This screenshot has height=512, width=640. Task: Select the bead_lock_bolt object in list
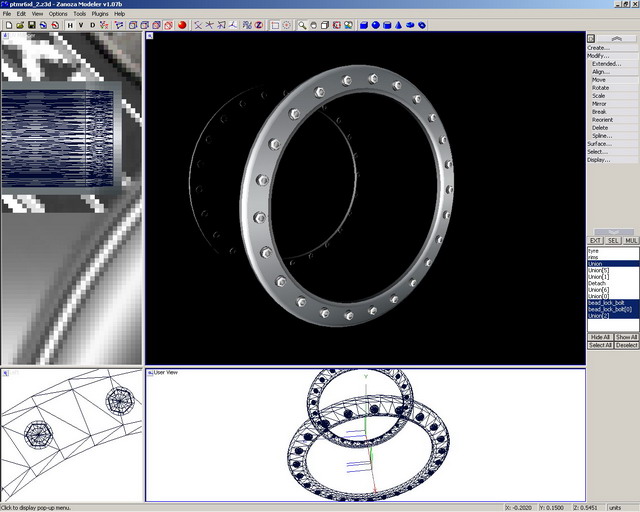point(606,302)
